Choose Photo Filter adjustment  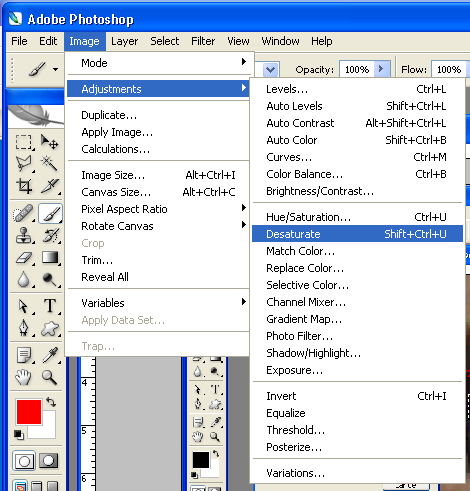click(357, 336)
